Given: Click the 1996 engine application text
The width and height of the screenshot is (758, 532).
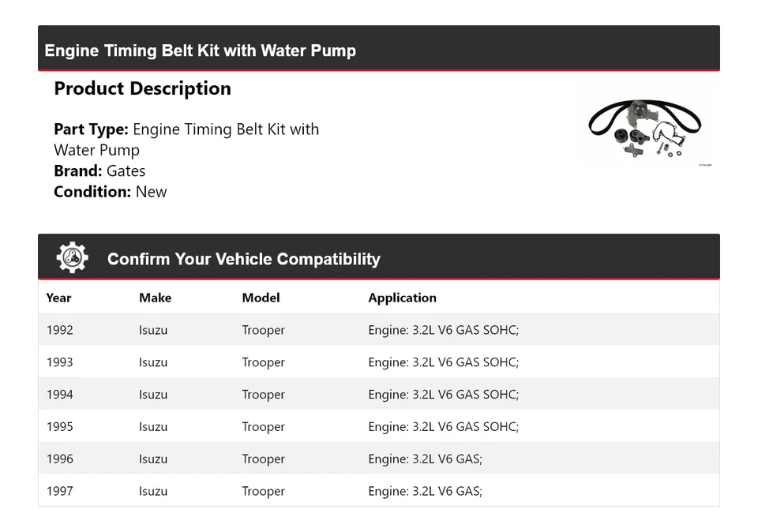Looking at the screenshot, I should (425, 459).
